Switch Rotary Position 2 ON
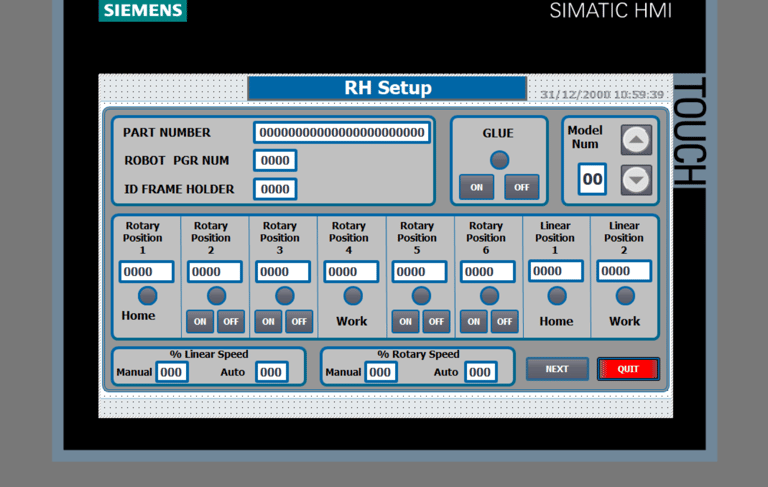 (x=200, y=322)
